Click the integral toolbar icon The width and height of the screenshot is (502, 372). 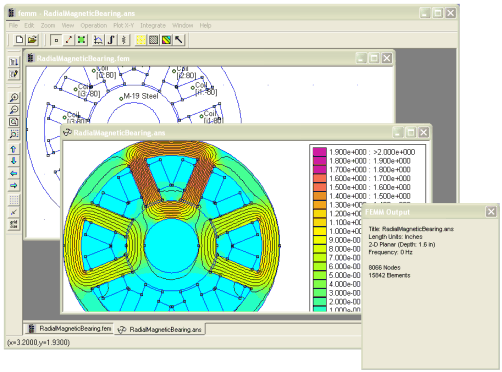click(x=111, y=40)
